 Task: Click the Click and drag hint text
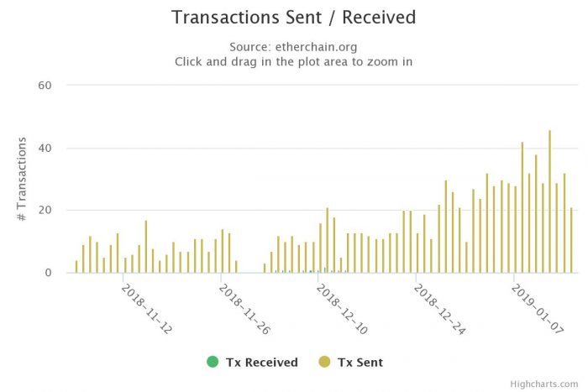[294, 61]
